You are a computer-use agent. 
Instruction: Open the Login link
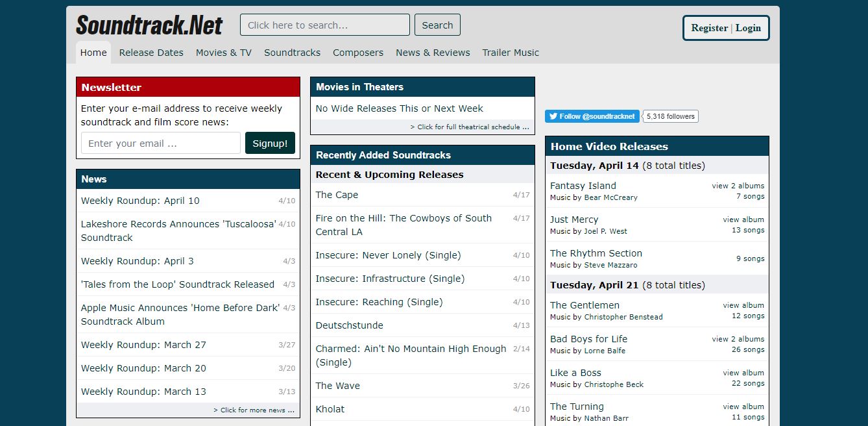pyautogui.click(x=748, y=28)
